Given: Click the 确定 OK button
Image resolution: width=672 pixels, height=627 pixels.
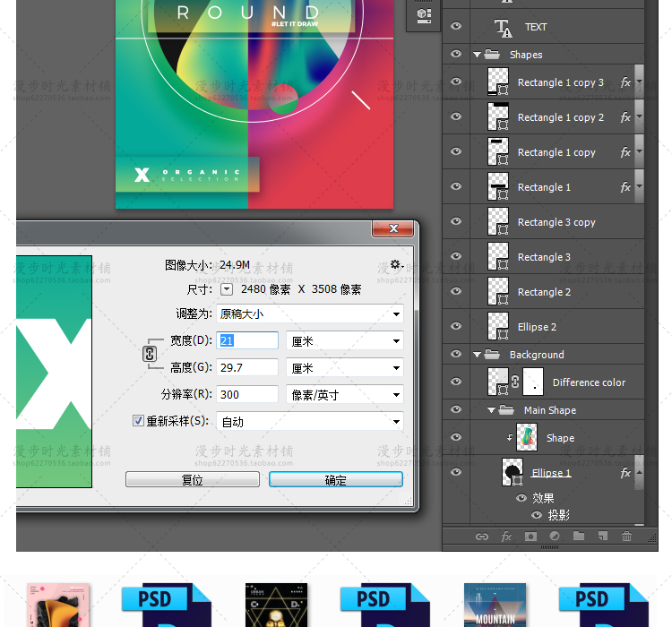Looking at the screenshot, I should pos(336,480).
